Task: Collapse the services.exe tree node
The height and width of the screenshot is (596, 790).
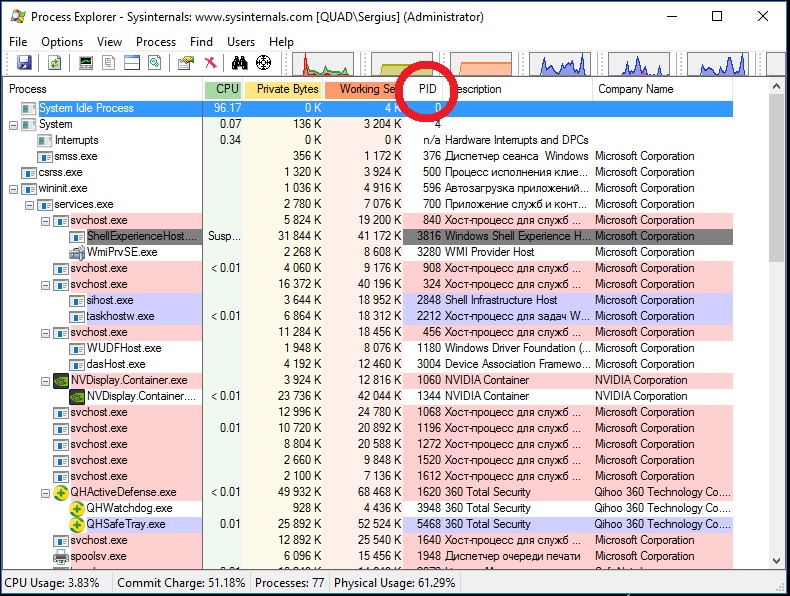Action: click(x=29, y=206)
